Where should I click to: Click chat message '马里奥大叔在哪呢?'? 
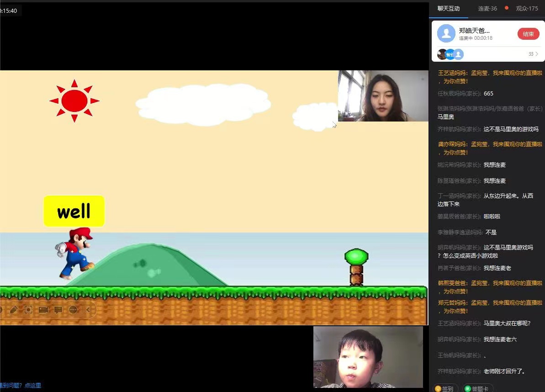click(x=507, y=323)
